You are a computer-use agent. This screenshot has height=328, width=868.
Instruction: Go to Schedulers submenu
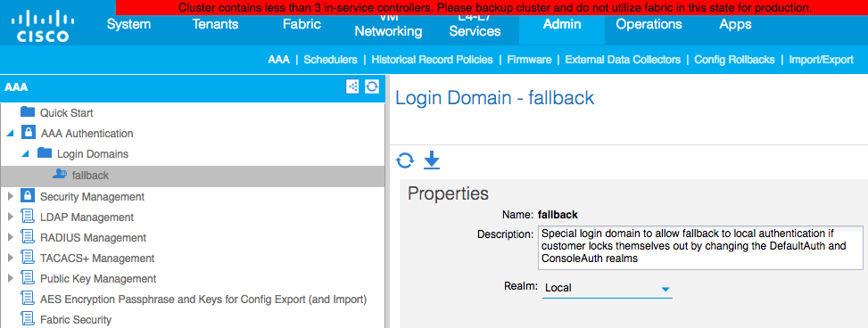coord(330,59)
